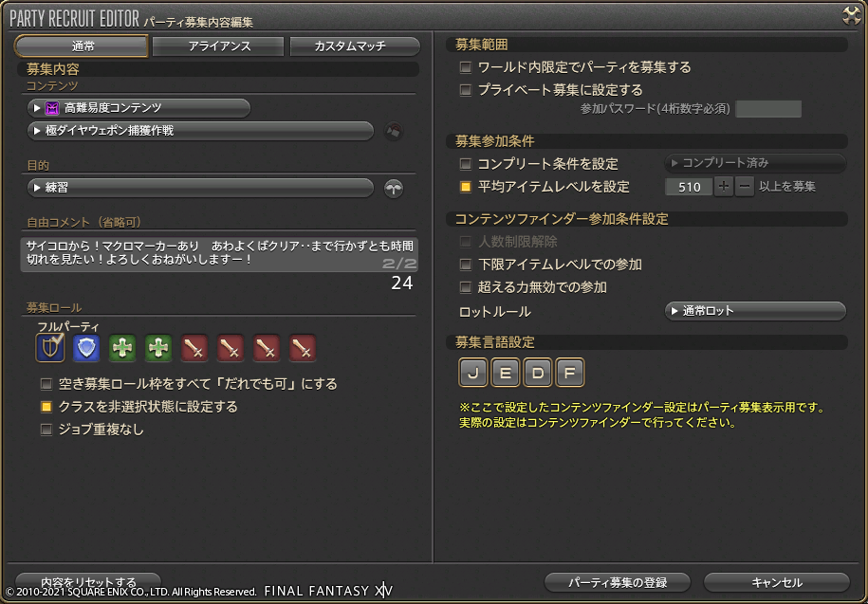Screen dimensions: 868x604
Task: Enable ジョブ重複なし checkbox
Action: click(46, 430)
